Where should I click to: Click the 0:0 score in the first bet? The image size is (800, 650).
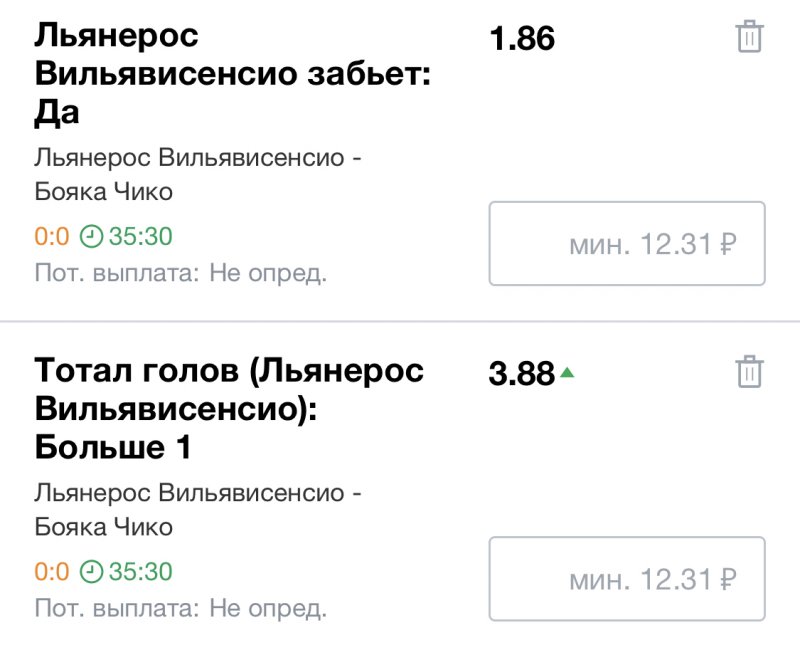coord(51,237)
